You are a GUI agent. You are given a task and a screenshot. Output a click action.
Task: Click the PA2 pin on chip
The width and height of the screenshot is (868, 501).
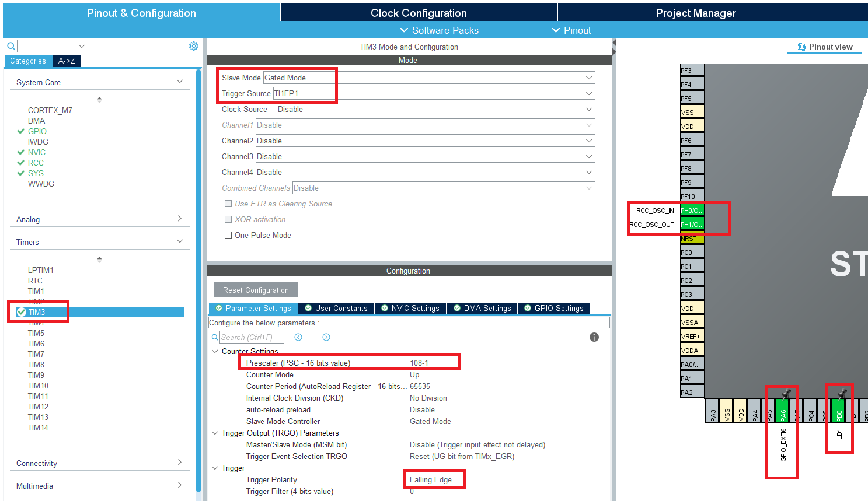pyautogui.click(x=692, y=393)
